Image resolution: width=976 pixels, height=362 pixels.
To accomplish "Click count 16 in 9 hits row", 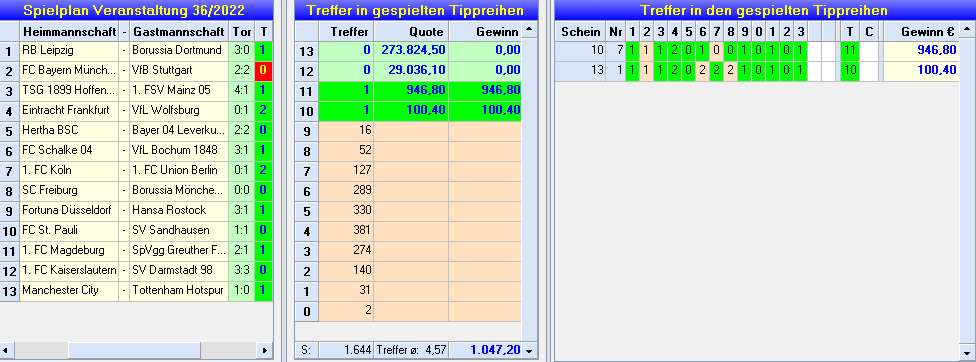I will 346,131.
